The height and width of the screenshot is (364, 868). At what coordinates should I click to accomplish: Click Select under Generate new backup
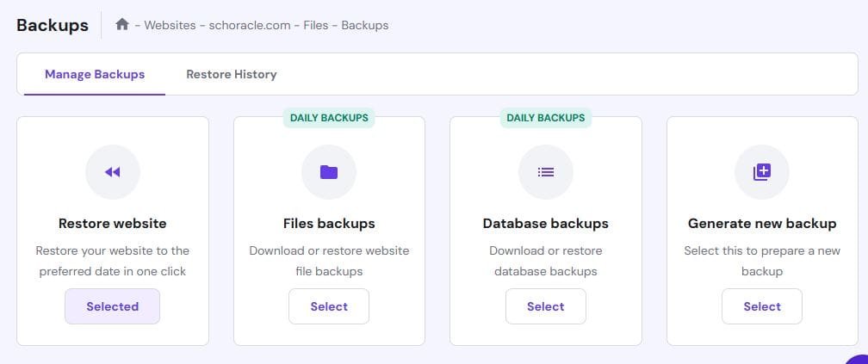762,306
